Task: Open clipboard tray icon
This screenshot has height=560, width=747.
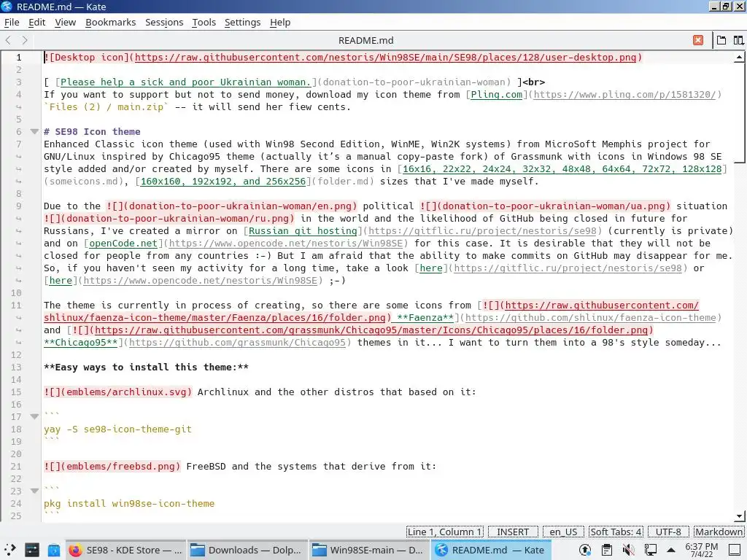Action: 606,550
